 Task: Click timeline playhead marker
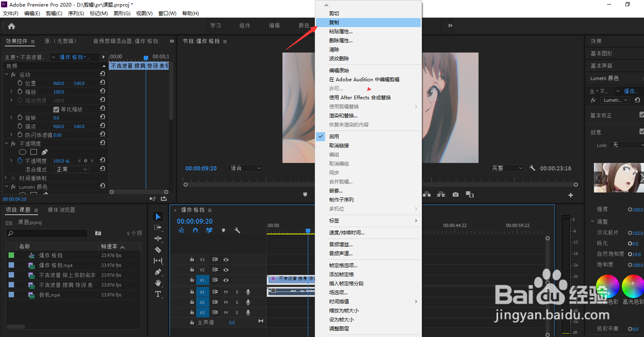click(308, 231)
